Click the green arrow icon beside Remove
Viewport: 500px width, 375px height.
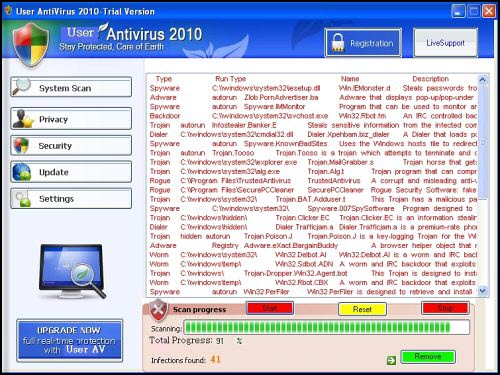click(x=391, y=360)
